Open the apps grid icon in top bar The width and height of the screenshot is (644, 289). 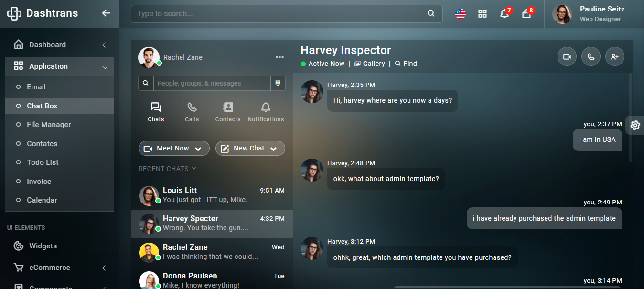482,14
